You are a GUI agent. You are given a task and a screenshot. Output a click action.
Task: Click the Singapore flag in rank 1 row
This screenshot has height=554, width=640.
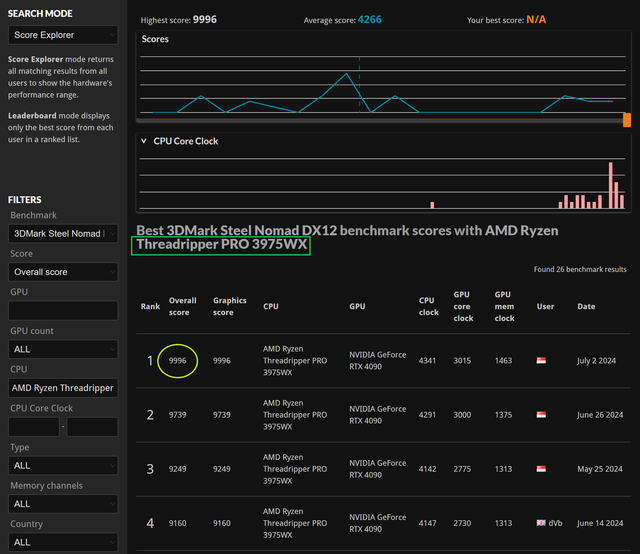coord(541,360)
